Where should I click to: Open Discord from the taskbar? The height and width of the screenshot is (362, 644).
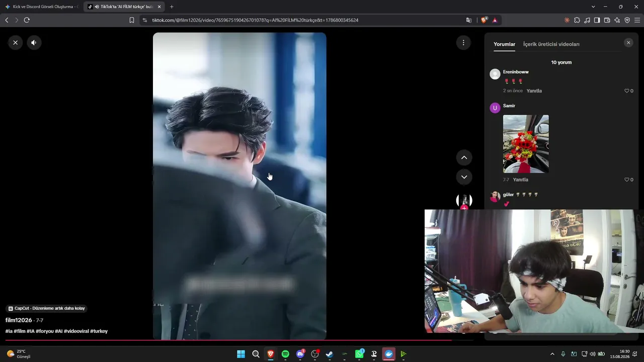pos(300,354)
